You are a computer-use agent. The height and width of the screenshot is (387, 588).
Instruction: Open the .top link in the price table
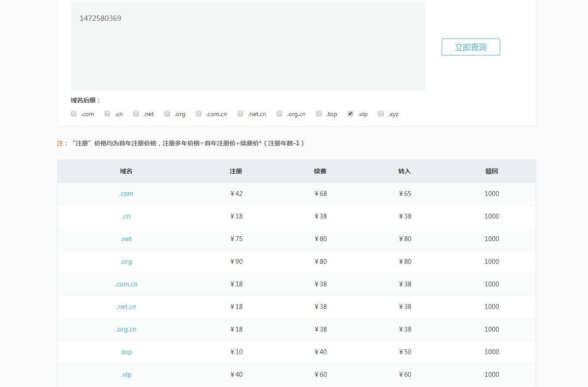(x=126, y=352)
